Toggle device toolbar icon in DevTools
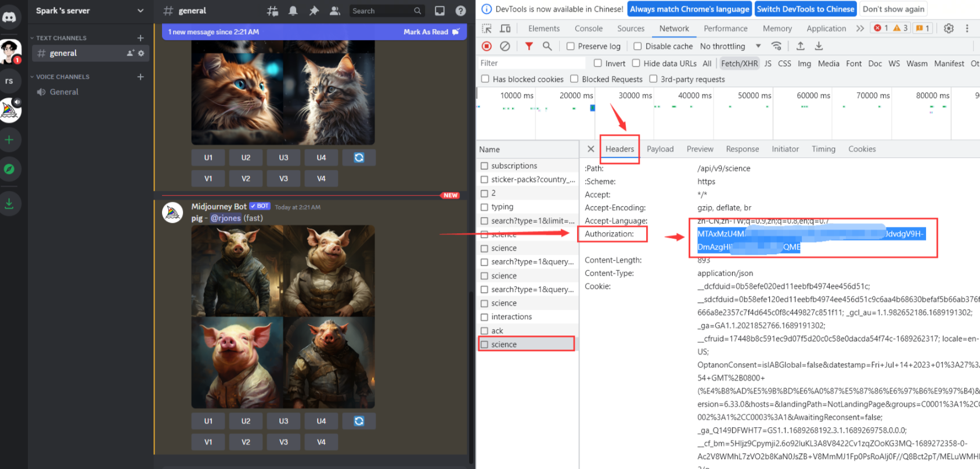 505,28
